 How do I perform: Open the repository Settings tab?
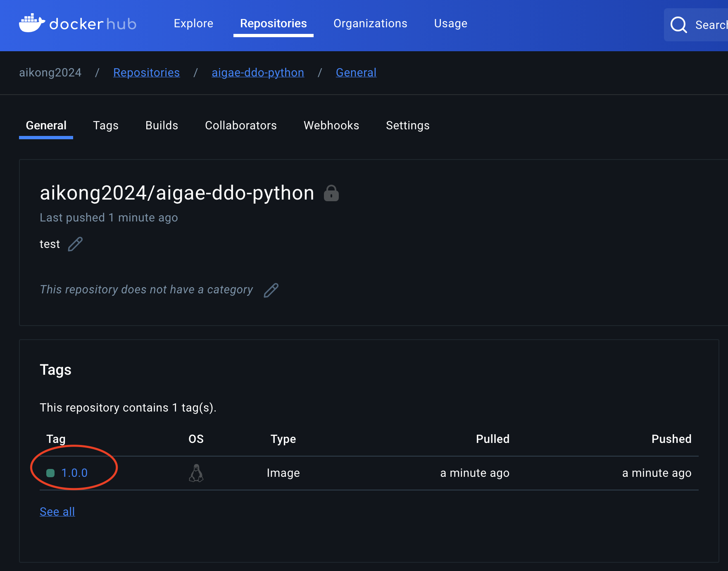(x=408, y=125)
